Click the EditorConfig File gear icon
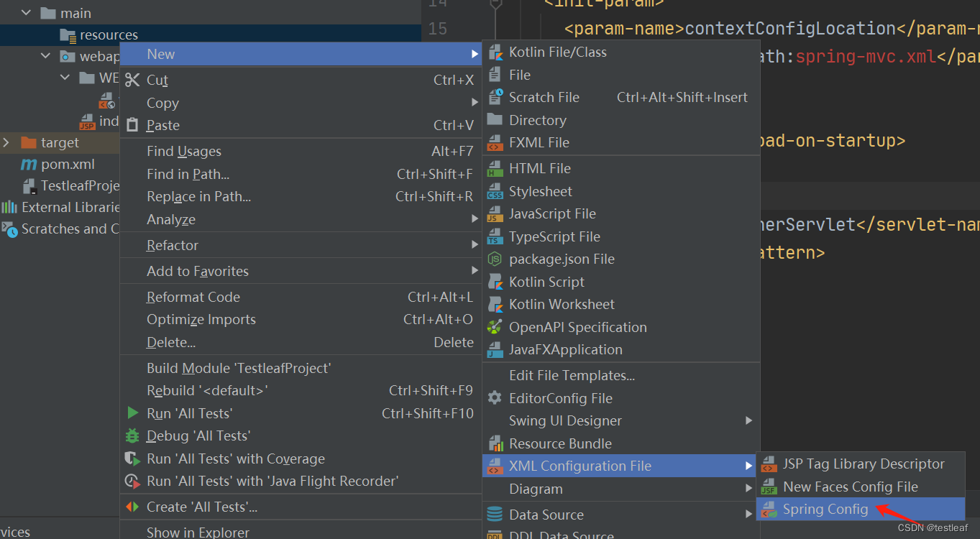Screen dimensions: 980x539 pos(495,397)
